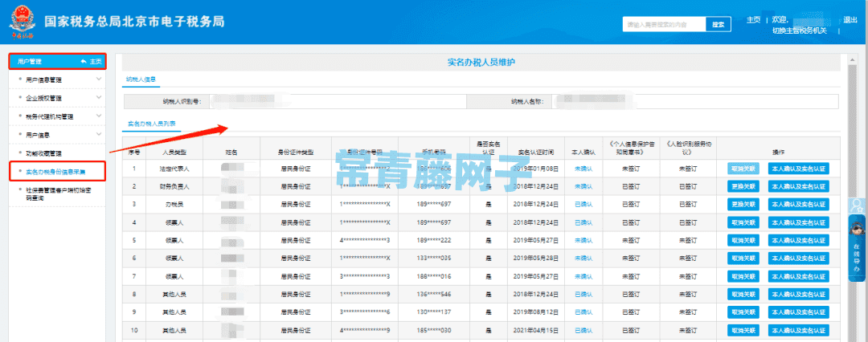The image size is (868, 342).
Task: Expand the 用户信息管理 chevron
Action: pyautogui.click(x=99, y=79)
